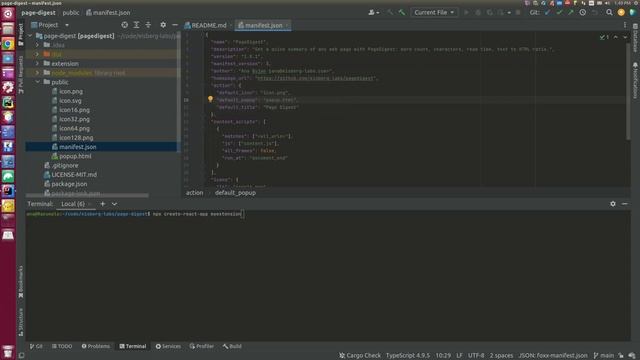Open the Problems tool window

96,346
